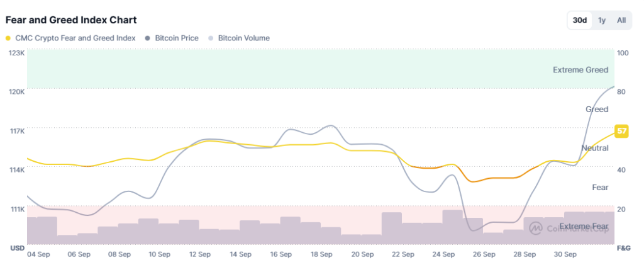
Task: Click the Extreme Greed zone label
Action: (x=580, y=70)
